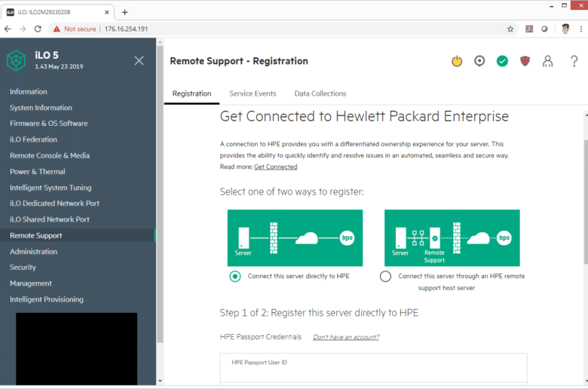The width and height of the screenshot is (588, 389).
Task: Bookmark this page with the star icon
Action: tap(510, 29)
